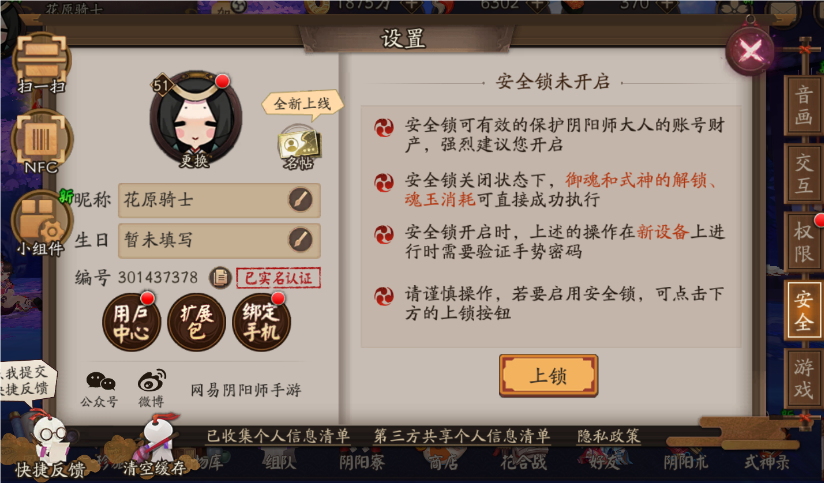Click the 上锁 lock button
The height and width of the screenshot is (483, 824).
(x=549, y=375)
